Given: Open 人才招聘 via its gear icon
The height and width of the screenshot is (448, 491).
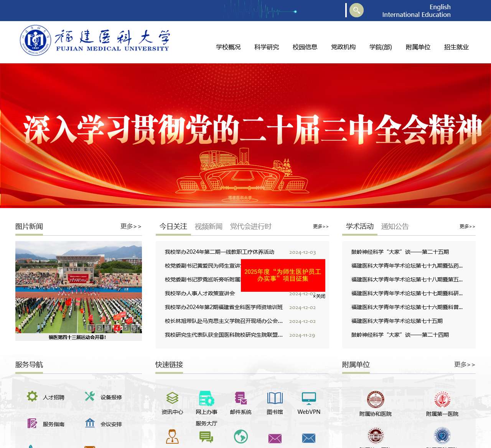Looking at the screenshot, I should click(32, 396).
